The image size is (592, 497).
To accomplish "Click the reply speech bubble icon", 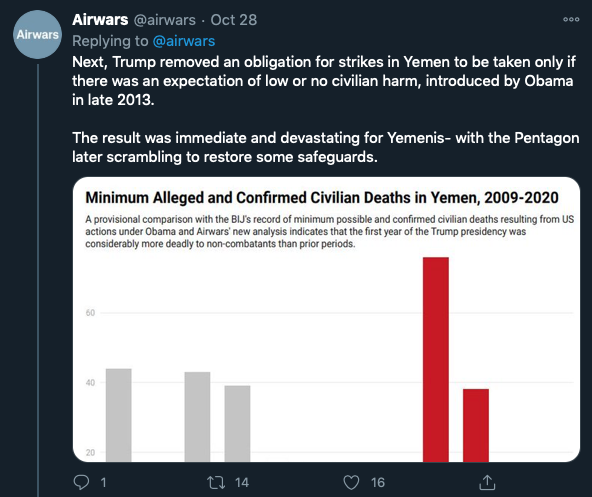I will (x=81, y=482).
